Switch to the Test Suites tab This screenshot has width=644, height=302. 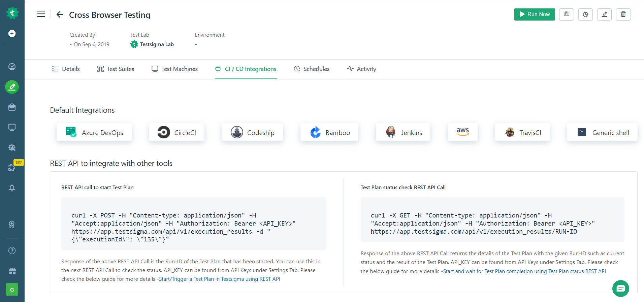(116, 69)
